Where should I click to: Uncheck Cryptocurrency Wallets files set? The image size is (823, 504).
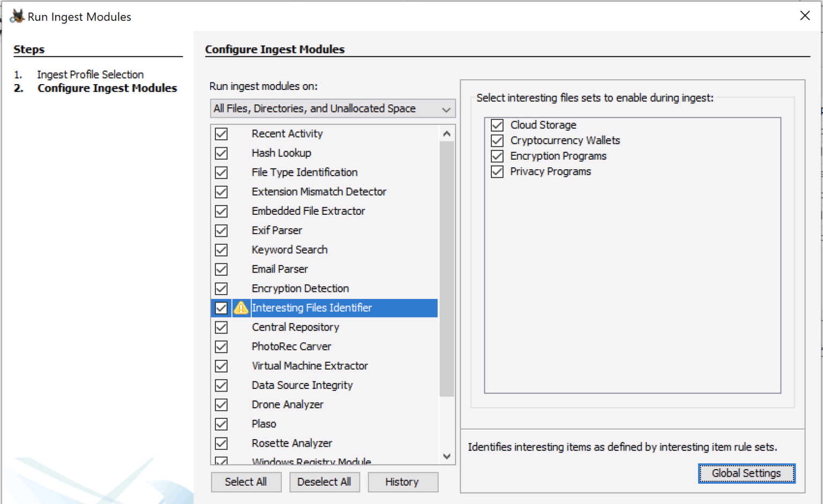tap(497, 141)
